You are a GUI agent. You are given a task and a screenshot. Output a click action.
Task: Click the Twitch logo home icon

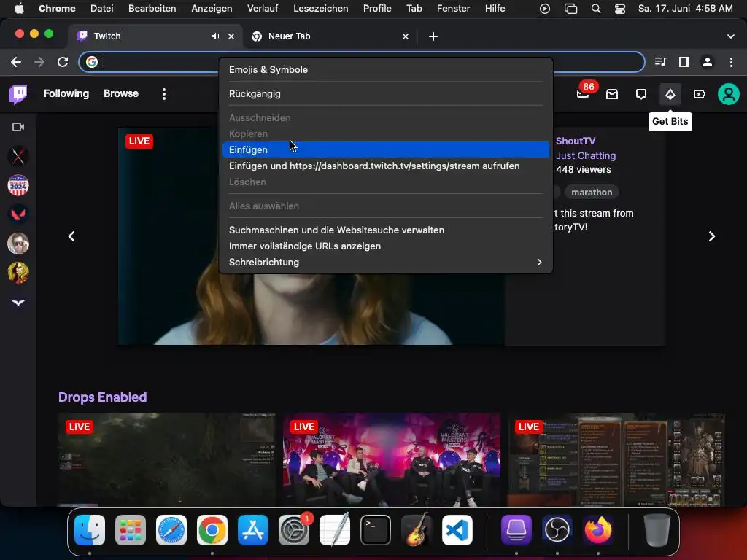point(18,94)
